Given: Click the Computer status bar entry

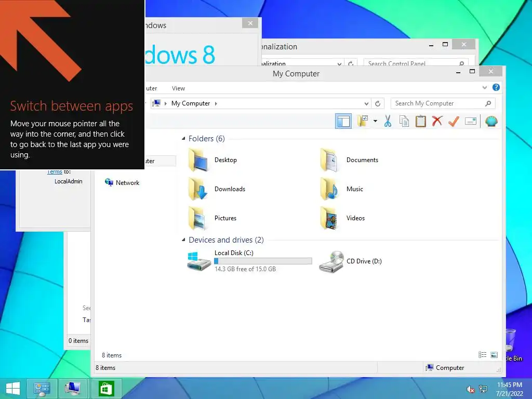Looking at the screenshot, I should 445,367.
